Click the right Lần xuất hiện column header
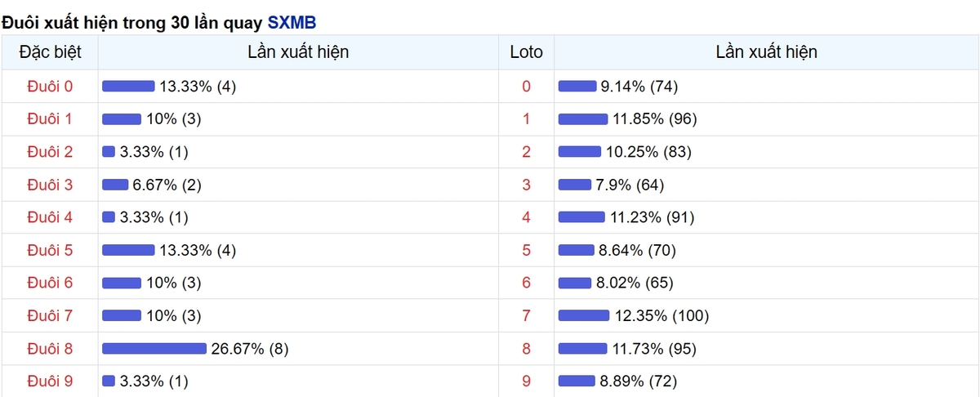This screenshot has height=397, width=980. [x=767, y=52]
